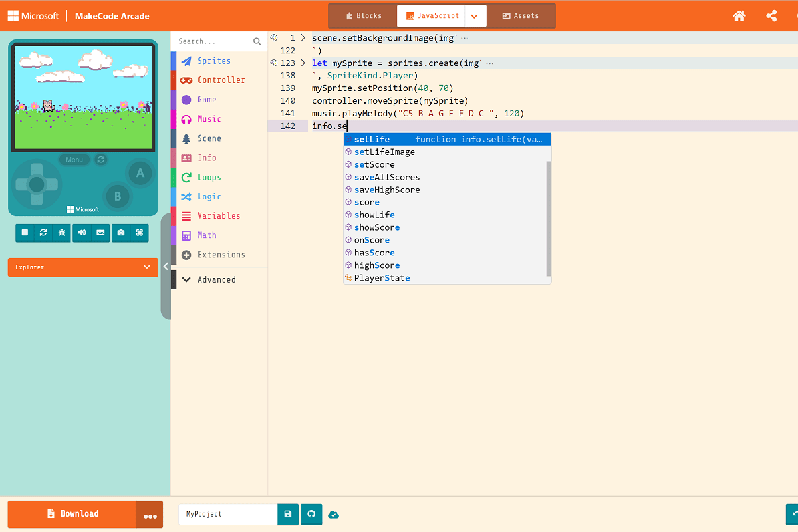The width and height of the screenshot is (798, 532).
Task: Collapse the simulator side panel
Action: [166, 267]
